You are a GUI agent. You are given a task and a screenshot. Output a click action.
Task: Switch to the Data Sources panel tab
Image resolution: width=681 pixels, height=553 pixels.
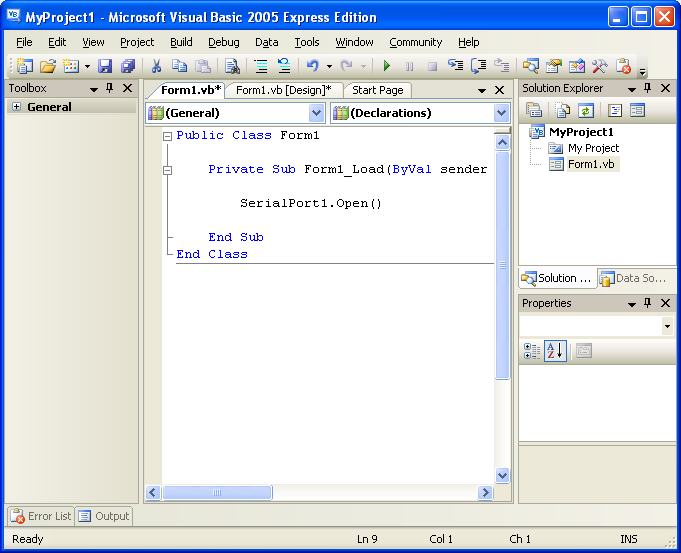tap(635, 278)
